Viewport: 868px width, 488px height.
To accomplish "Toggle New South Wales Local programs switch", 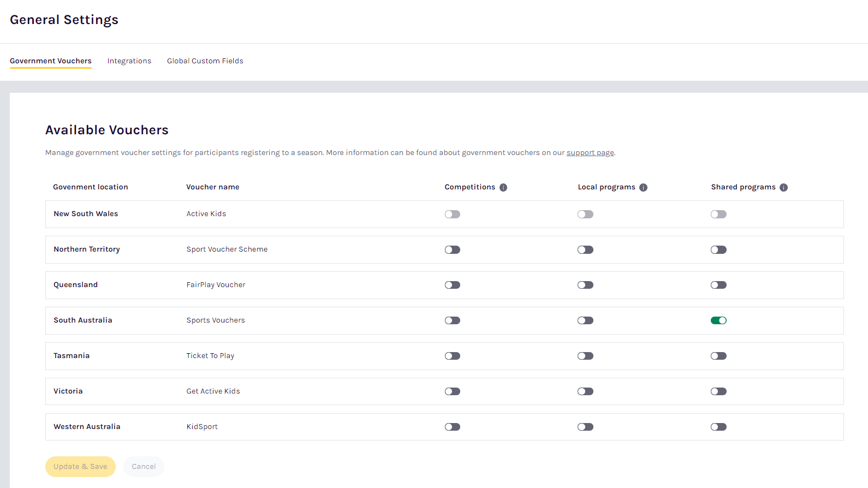I will (x=586, y=214).
